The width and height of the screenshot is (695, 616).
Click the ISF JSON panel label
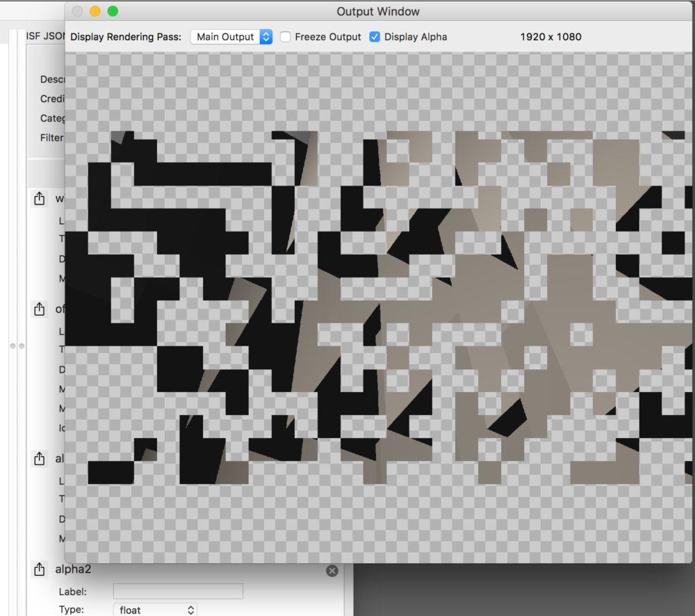coord(45,36)
